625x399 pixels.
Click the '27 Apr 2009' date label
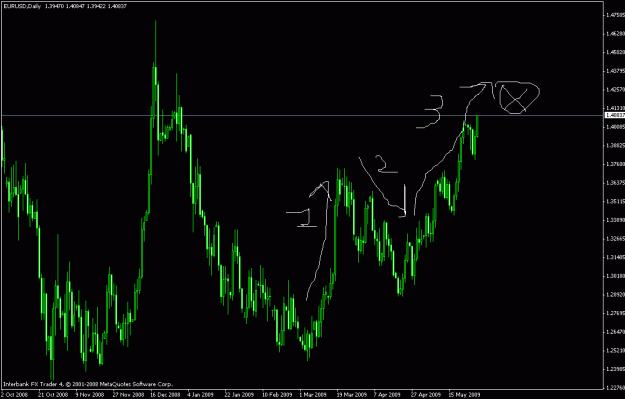[426, 395]
